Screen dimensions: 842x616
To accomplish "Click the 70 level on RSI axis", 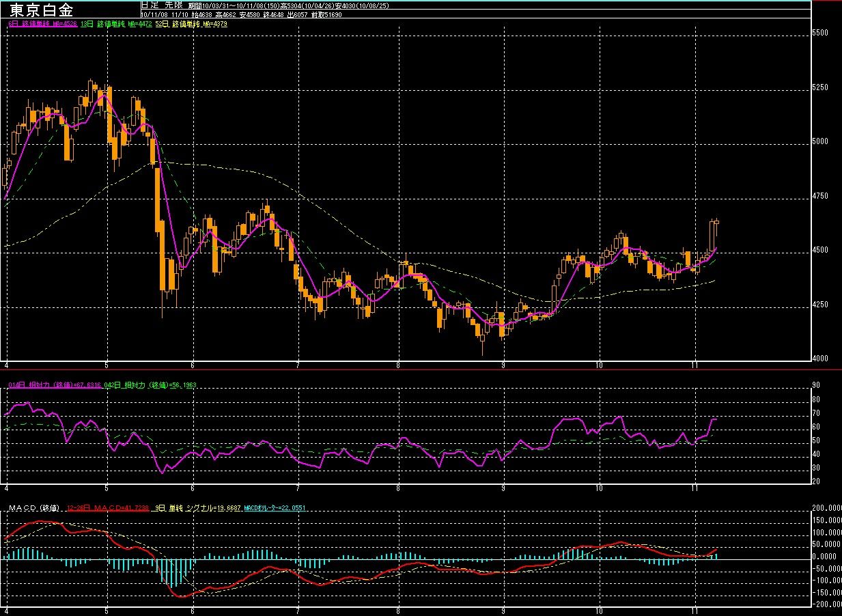I will click(815, 413).
